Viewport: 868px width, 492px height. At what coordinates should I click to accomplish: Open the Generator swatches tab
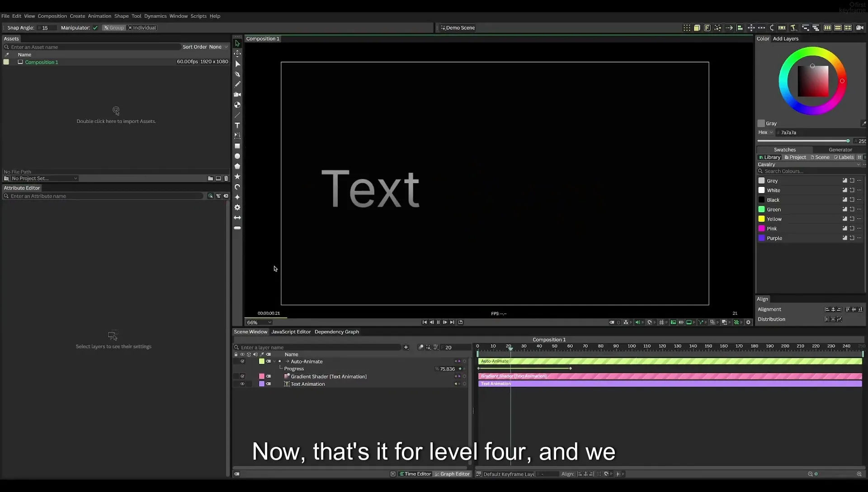pos(840,150)
